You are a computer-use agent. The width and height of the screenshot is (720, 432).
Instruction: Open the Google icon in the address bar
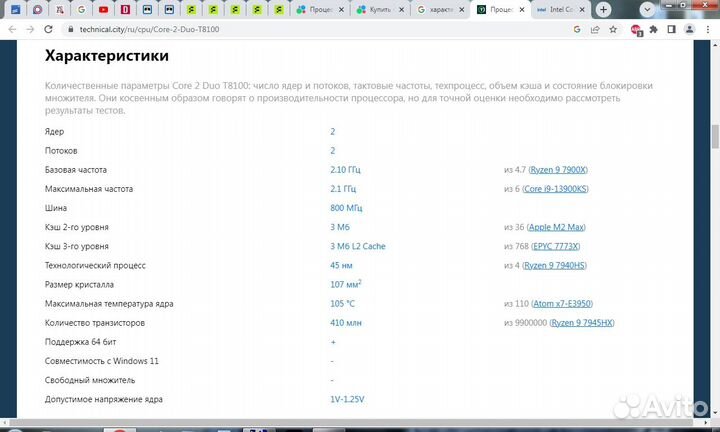[577, 29]
